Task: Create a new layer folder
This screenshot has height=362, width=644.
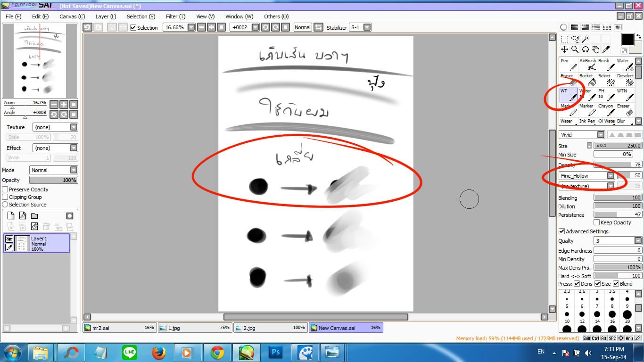Action: 34,216
